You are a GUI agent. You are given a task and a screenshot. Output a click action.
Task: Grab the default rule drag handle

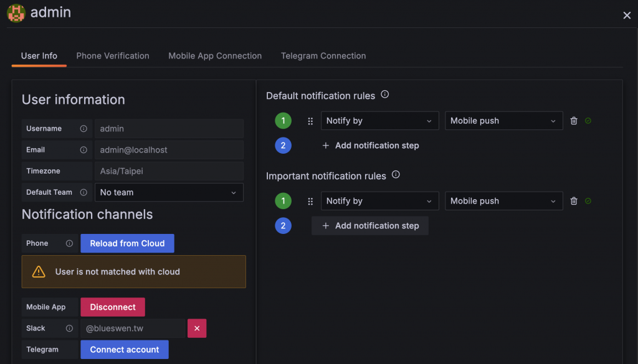point(310,121)
